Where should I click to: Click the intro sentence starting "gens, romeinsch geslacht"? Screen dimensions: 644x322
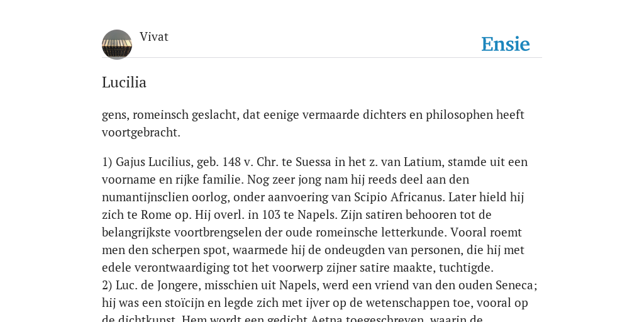313,123
